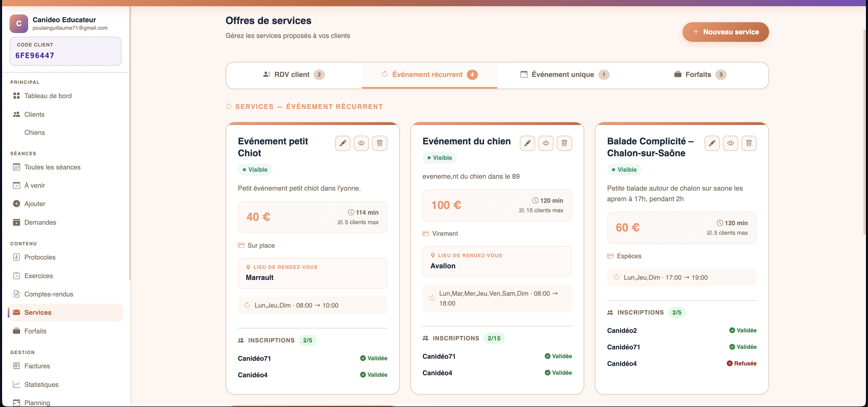Click the Comptes-rendus document icon

click(16, 294)
